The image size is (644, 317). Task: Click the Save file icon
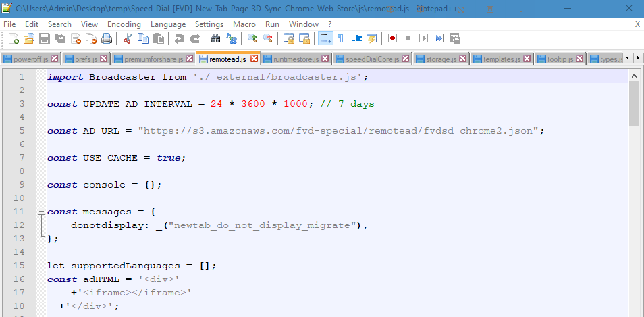44,38
